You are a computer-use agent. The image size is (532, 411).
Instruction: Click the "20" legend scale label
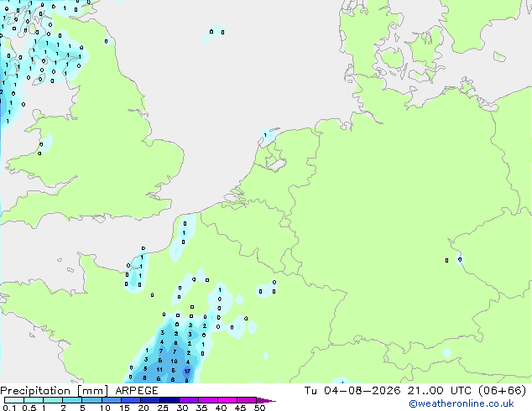pyautogui.click(x=143, y=408)
